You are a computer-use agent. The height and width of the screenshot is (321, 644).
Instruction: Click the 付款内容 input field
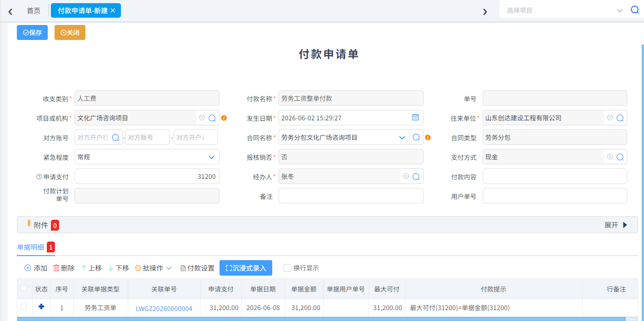tap(555, 176)
